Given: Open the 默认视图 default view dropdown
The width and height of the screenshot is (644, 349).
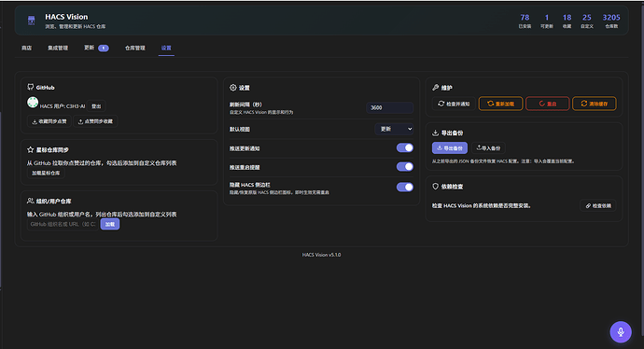Looking at the screenshot, I should coord(394,129).
